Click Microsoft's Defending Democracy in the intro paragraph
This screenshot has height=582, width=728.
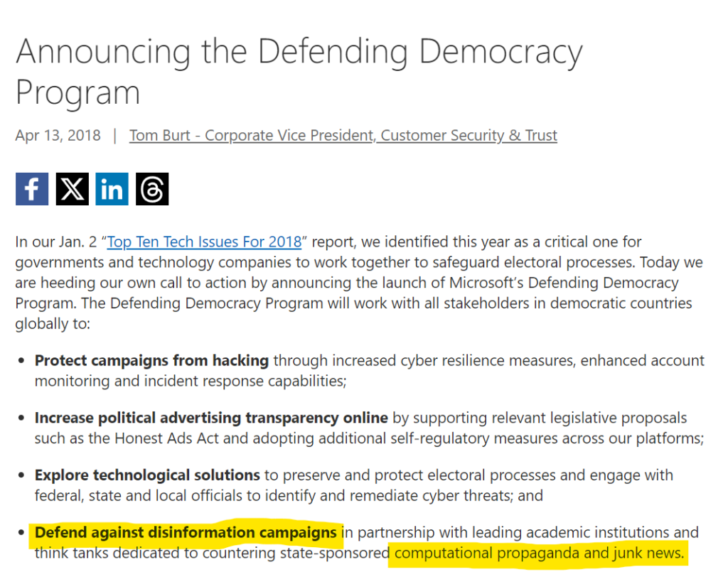[x=564, y=283]
